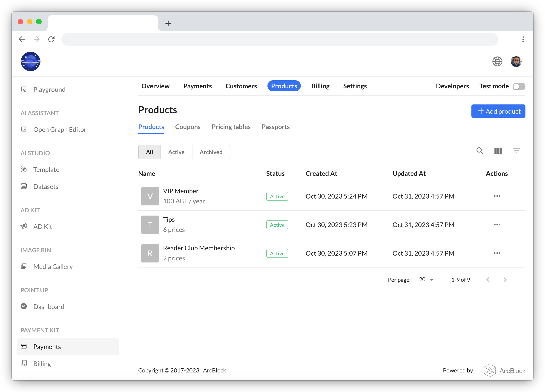Open actions menu for Reader Club Membership
This screenshot has width=545, height=392.
click(x=497, y=253)
